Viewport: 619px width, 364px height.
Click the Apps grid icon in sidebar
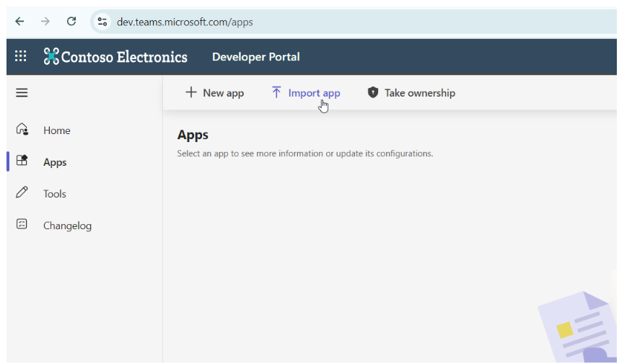pos(22,161)
